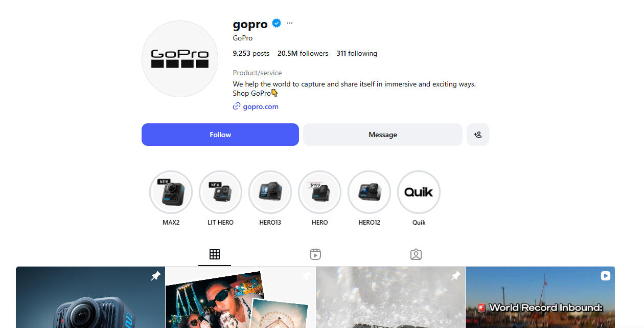The image size is (644, 328).
Task: Open the World Record Inbound video post
Action: [540, 297]
